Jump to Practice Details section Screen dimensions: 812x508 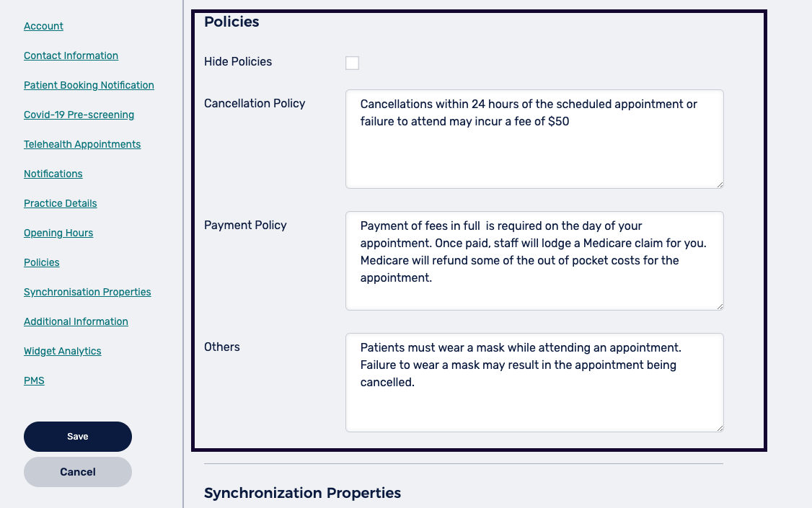tap(61, 203)
